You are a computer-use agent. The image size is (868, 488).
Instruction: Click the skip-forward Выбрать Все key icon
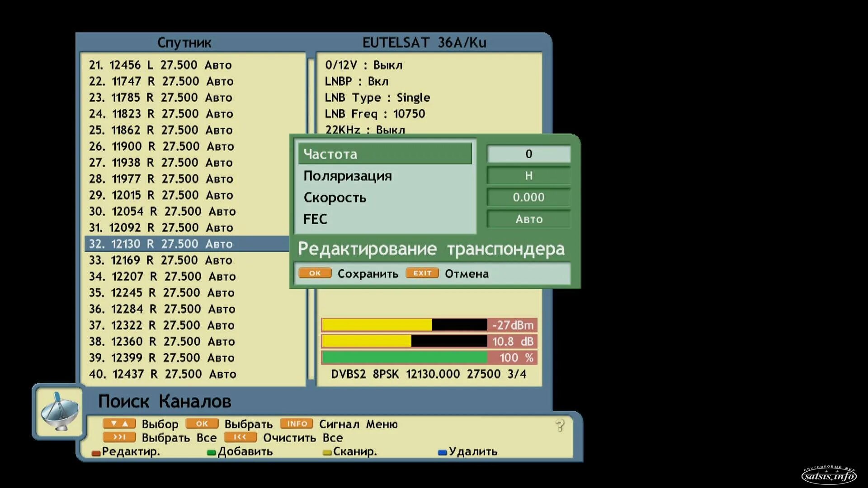tap(119, 437)
